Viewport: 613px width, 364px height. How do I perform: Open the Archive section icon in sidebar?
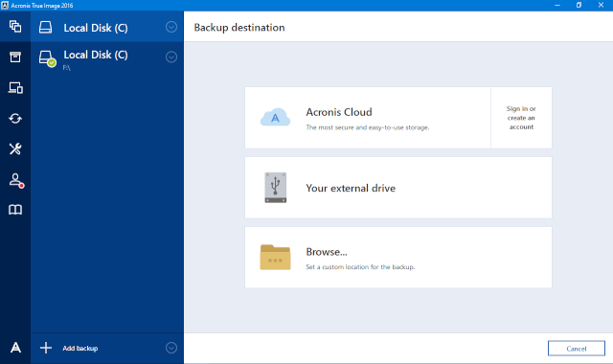(x=15, y=57)
